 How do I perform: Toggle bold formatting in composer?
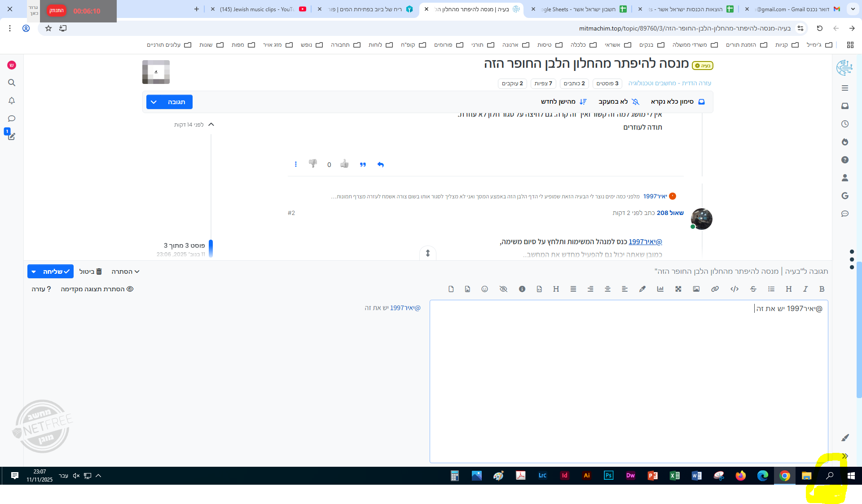pos(822,289)
